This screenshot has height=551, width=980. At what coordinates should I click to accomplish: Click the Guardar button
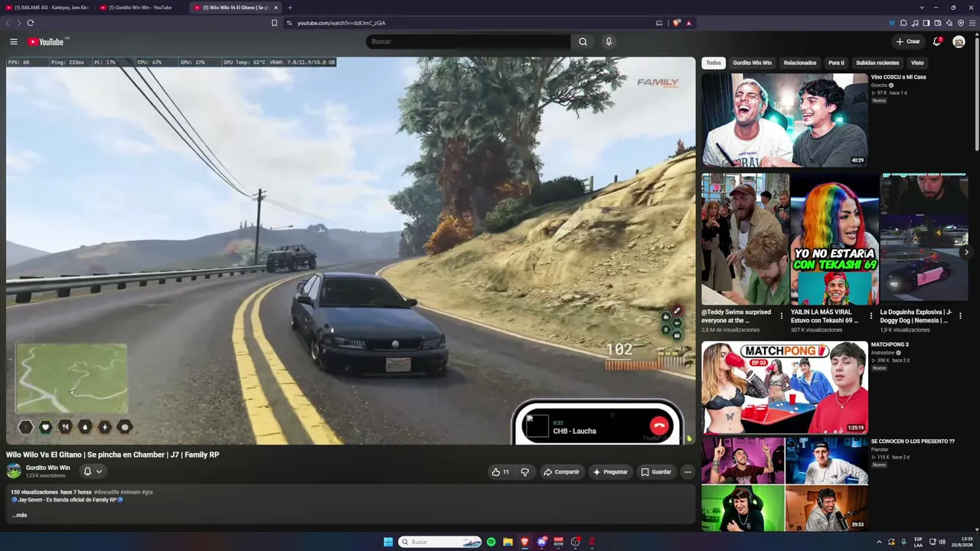pos(656,472)
